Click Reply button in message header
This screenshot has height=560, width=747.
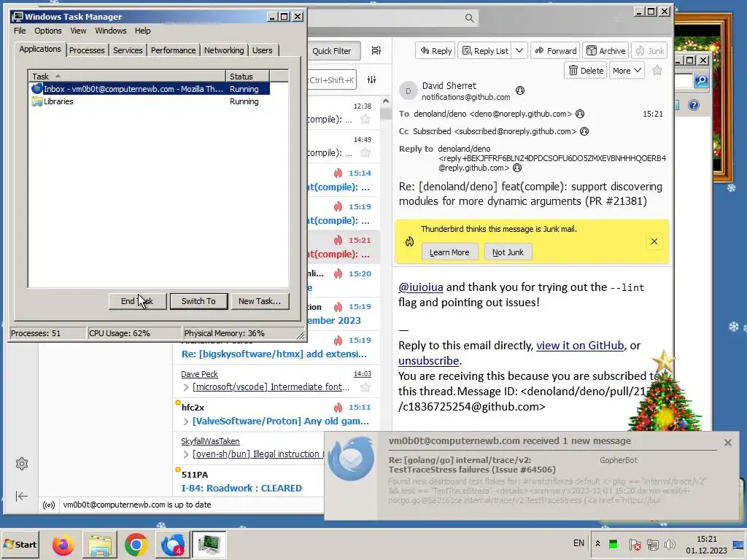tap(436, 50)
